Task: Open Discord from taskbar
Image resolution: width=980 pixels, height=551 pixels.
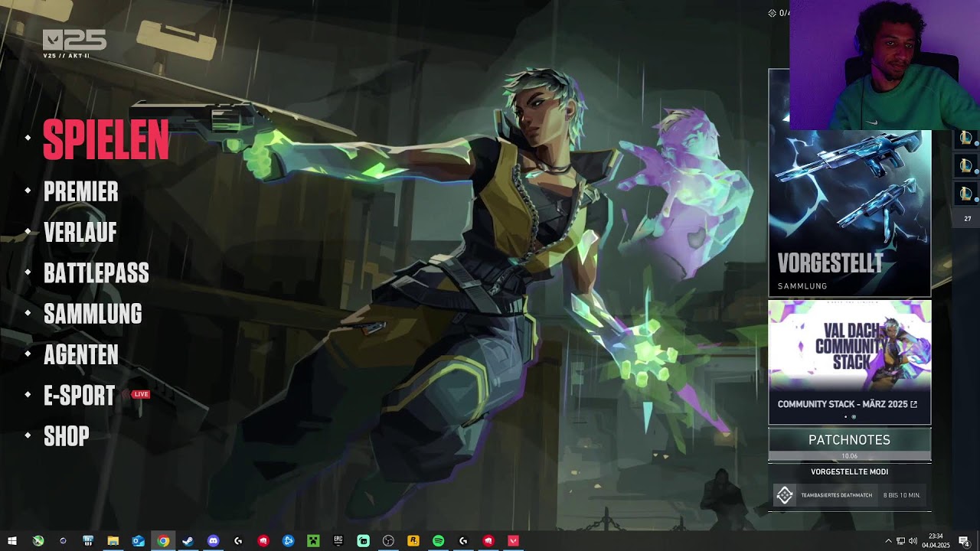Action: point(213,541)
